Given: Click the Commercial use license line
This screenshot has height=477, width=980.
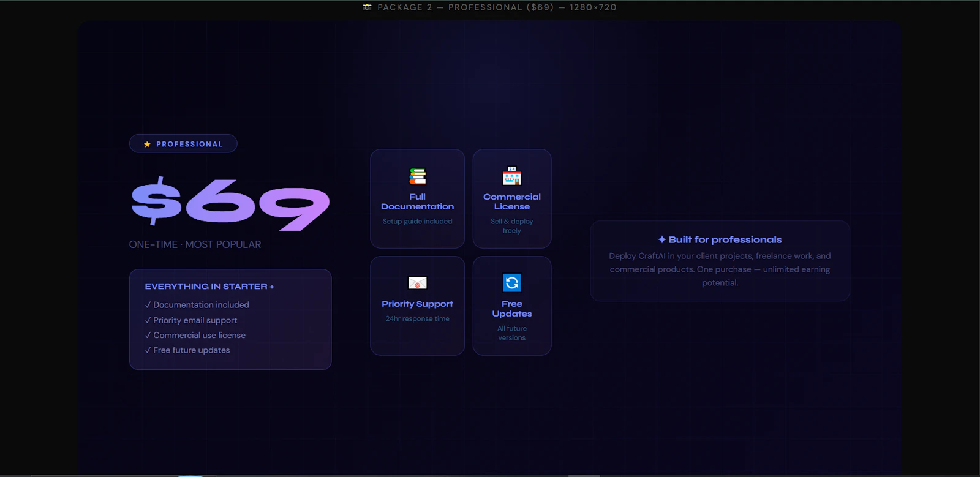Looking at the screenshot, I should pos(195,336).
